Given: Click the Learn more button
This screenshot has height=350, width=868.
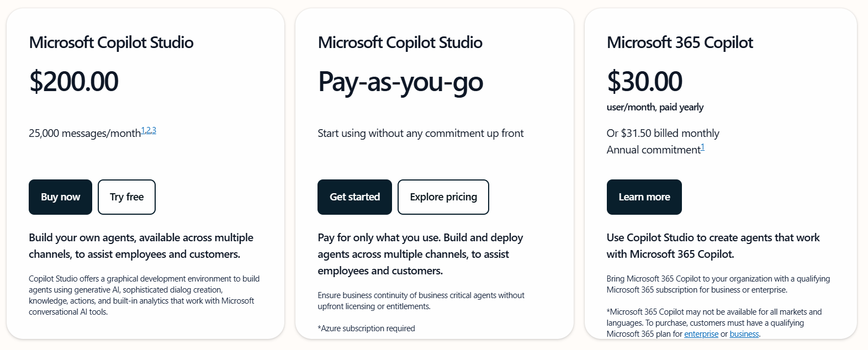Looking at the screenshot, I should point(644,197).
